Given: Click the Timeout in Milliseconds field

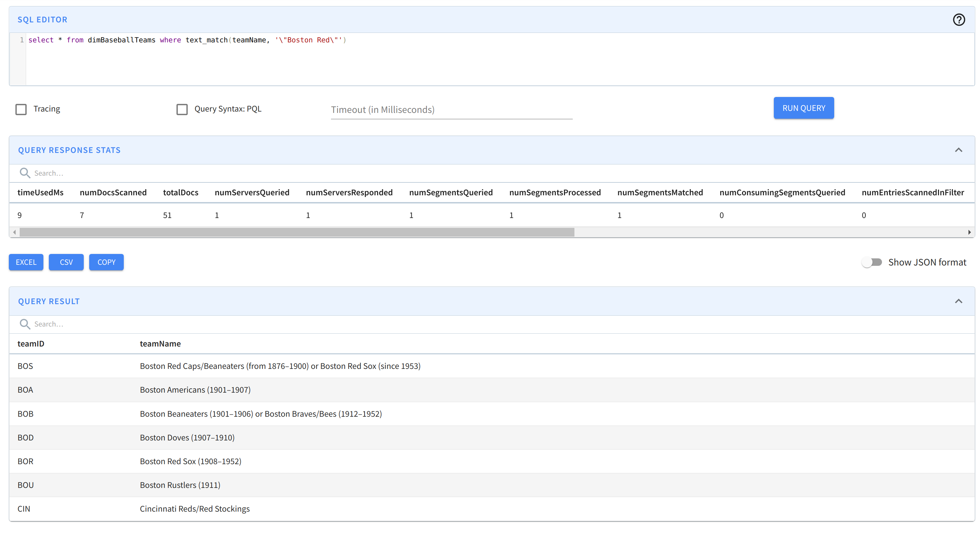Looking at the screenshot, I should (451, 110).
